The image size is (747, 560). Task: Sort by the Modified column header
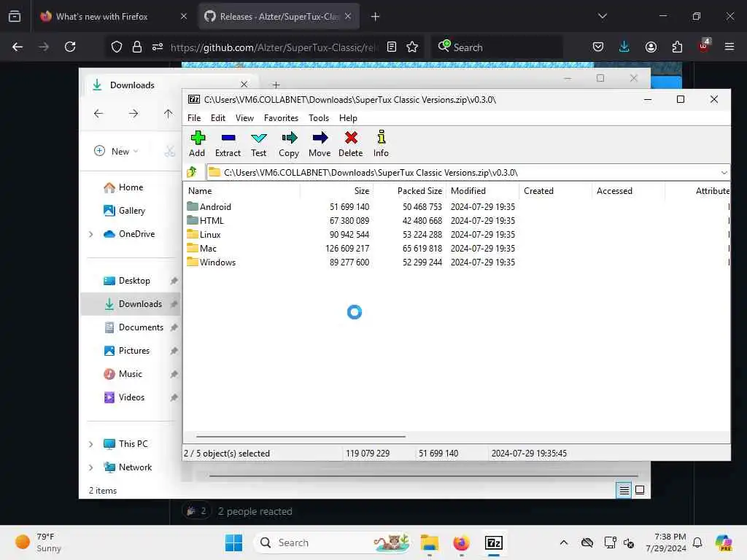point(483,191)
